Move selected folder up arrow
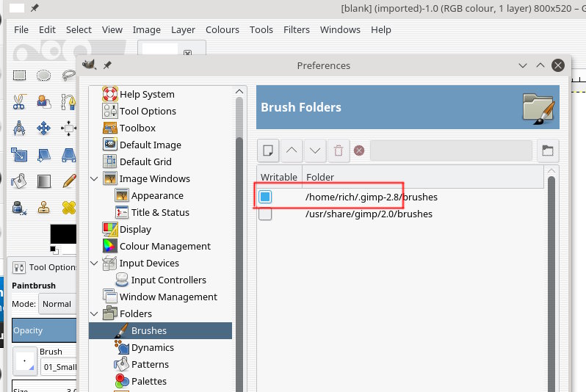The height and width of the screenshot is (392, 586). (292, 150)
